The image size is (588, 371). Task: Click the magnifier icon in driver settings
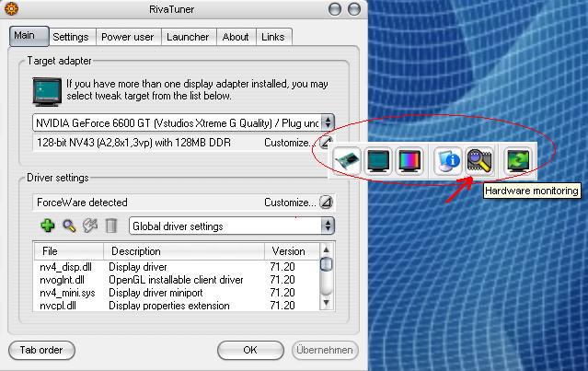pyautogui.click(x=69, y=226)
